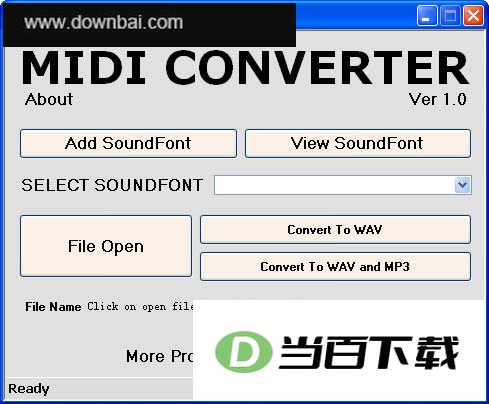Close the MIDI Converter window
This screenshot has height=404, width=489.
click(473, 16)
